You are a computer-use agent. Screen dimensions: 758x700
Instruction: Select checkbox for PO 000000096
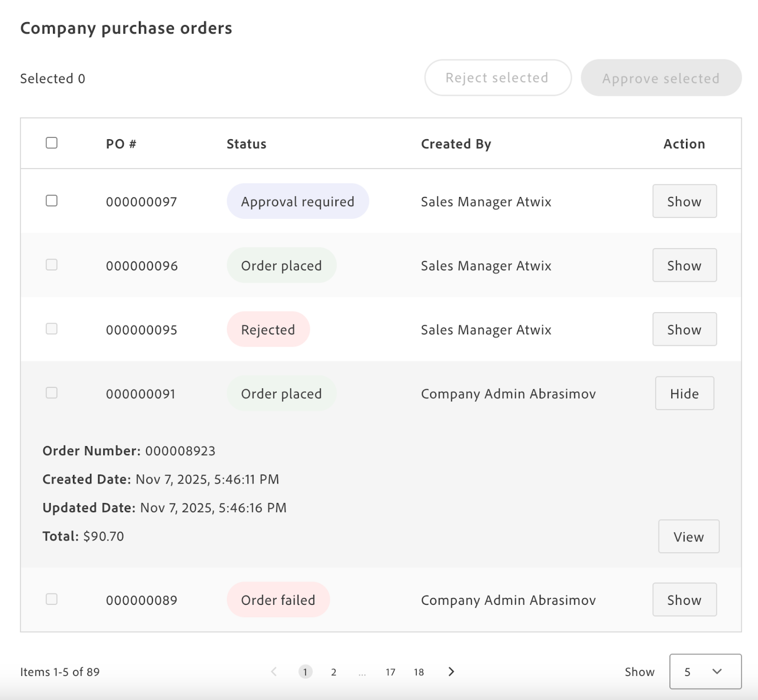point(51,265)
